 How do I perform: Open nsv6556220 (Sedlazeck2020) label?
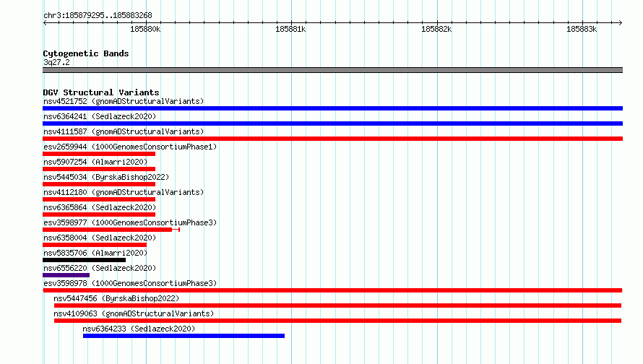point(100,268)
